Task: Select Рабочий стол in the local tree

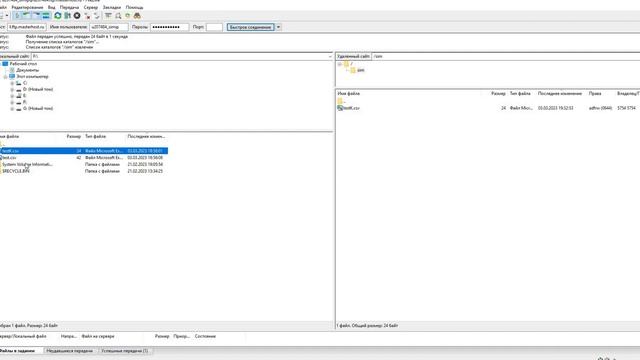Action: point(23,64)
